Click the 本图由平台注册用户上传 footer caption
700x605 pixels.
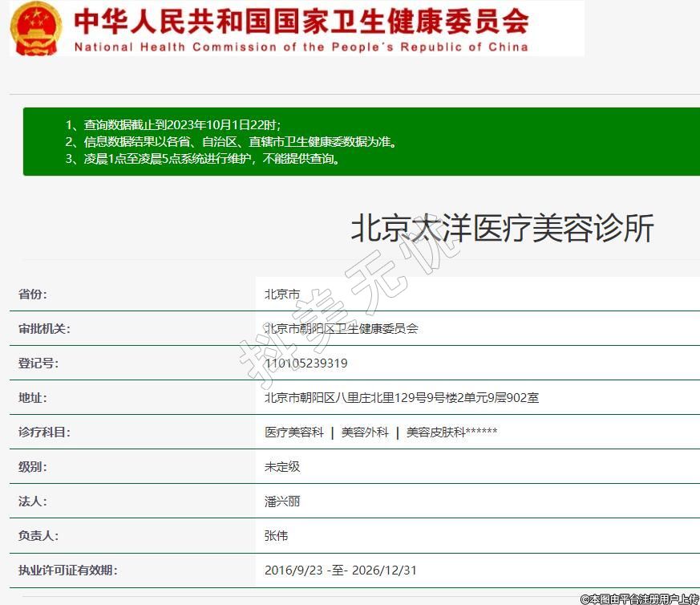click(639, 599)
